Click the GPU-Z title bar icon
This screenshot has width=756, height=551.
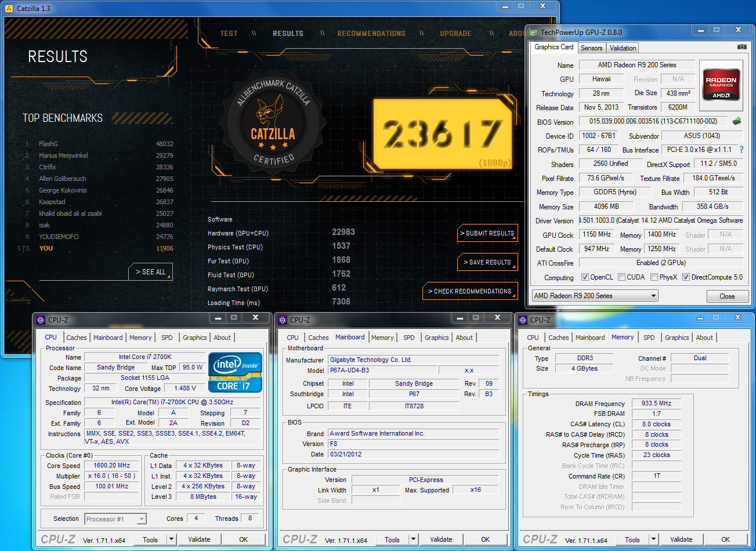pos(533,32)
